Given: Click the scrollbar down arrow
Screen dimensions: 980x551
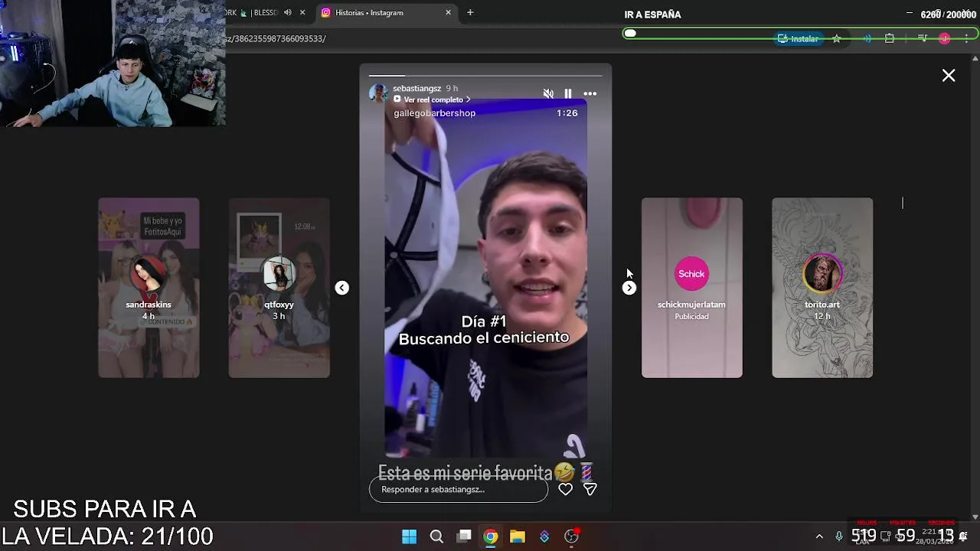Looking at the screenshot, I should (975, 517).
